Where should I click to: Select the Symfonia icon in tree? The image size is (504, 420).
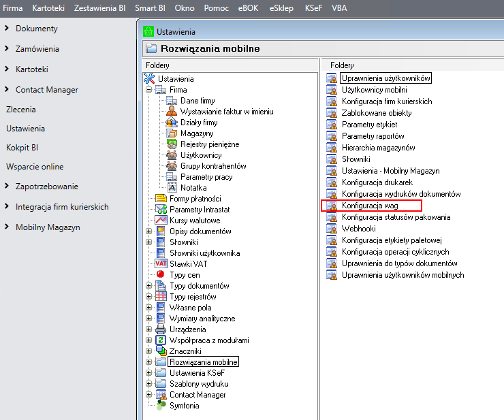161,406
